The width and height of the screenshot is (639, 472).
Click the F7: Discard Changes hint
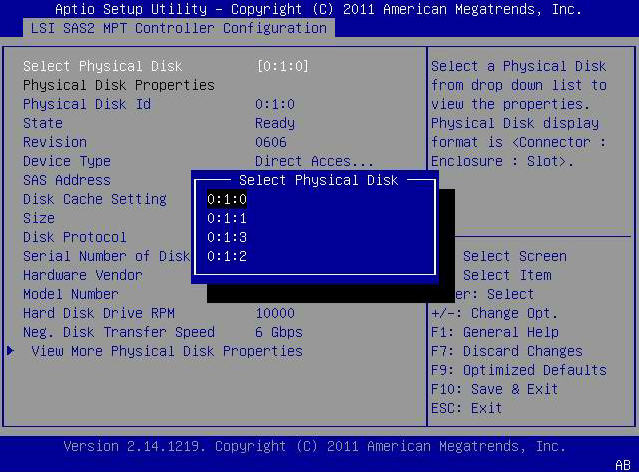507,351
